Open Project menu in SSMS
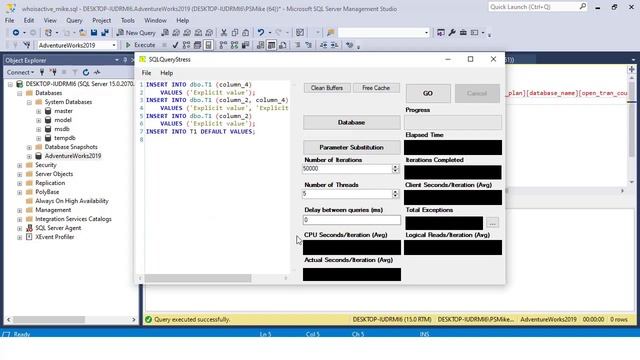Viewport: 640px width, 360px height. click(x=101, y=20)
